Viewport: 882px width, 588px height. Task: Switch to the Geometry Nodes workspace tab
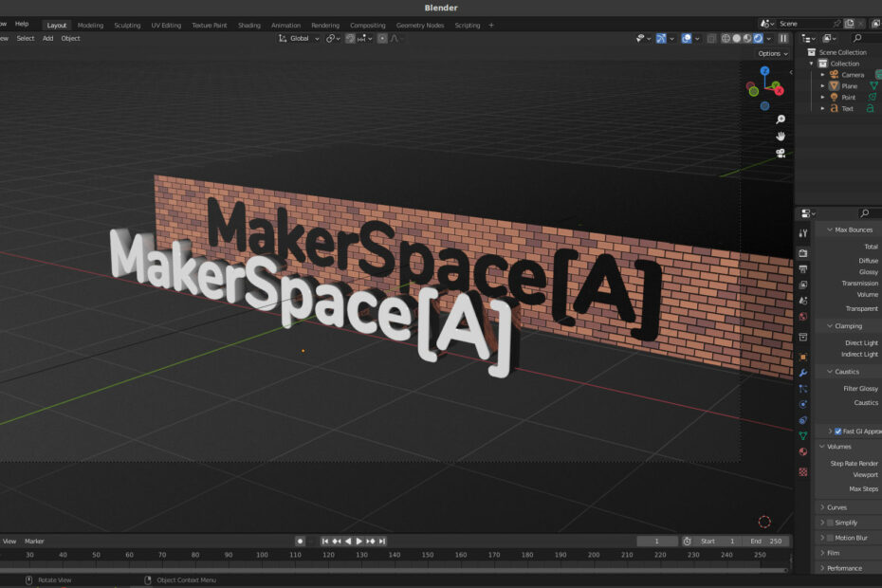click(419, 26)
